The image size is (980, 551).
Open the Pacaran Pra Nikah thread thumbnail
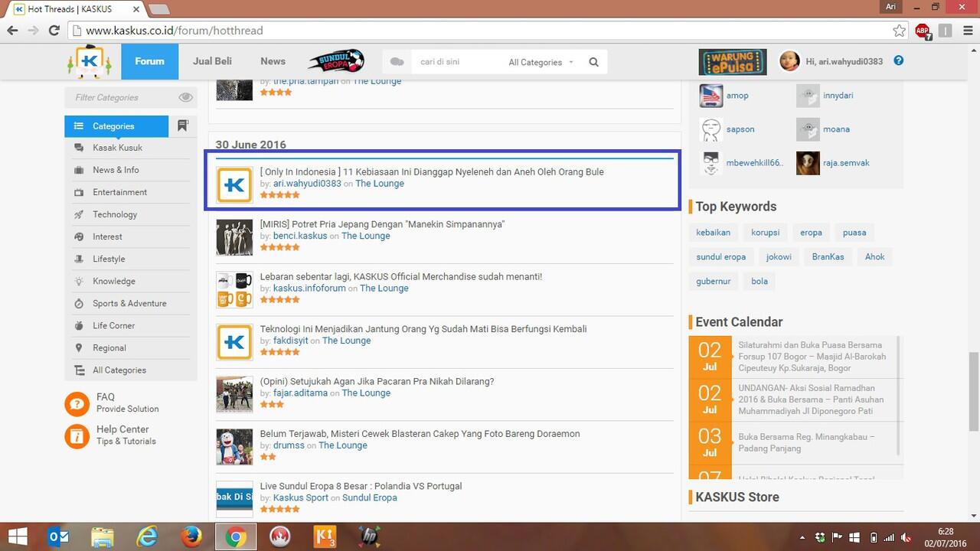click(234, 394)
